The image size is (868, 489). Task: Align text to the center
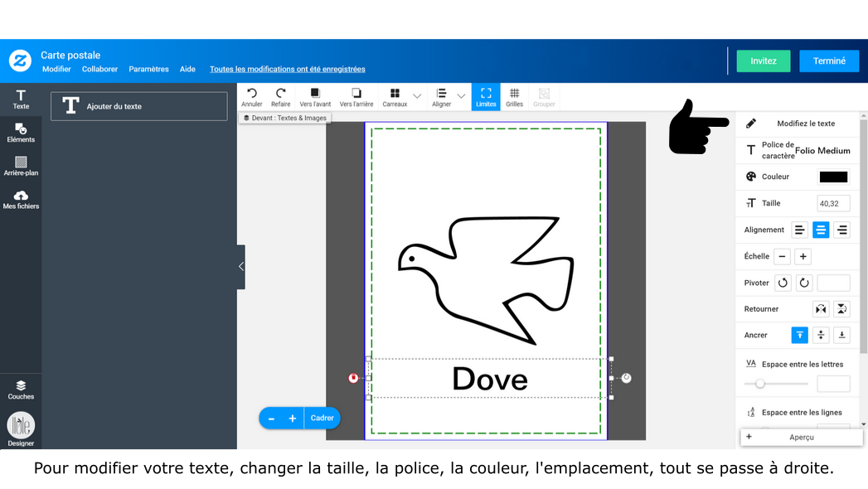pyautogui.click(x=821, y=230)
